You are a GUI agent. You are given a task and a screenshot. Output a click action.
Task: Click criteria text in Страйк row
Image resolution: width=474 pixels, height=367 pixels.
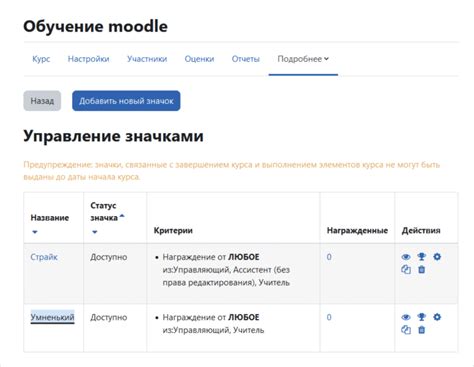(226, 270)
